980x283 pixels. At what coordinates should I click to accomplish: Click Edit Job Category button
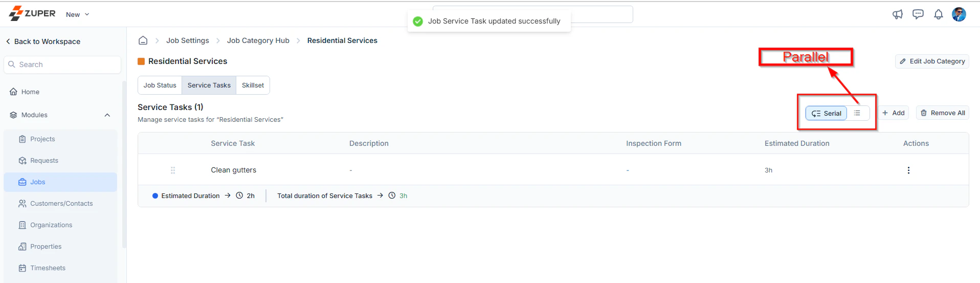[x=932, y=61]
